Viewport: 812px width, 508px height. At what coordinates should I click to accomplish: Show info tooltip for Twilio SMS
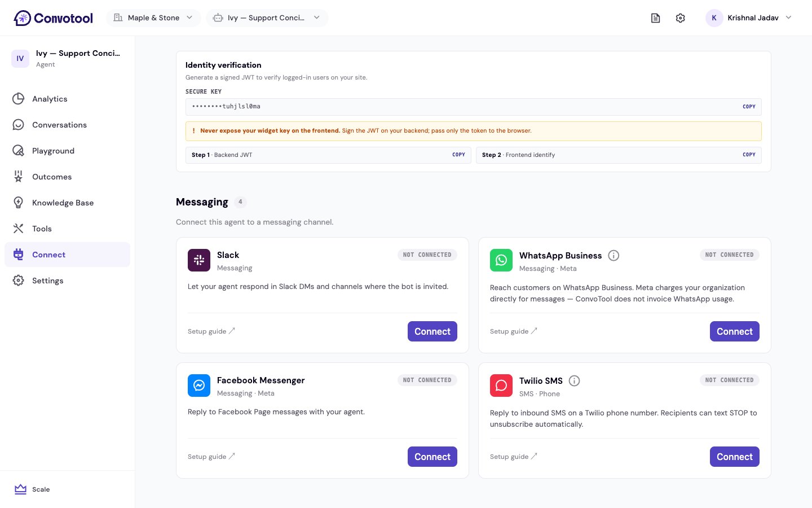pos(574,381)
